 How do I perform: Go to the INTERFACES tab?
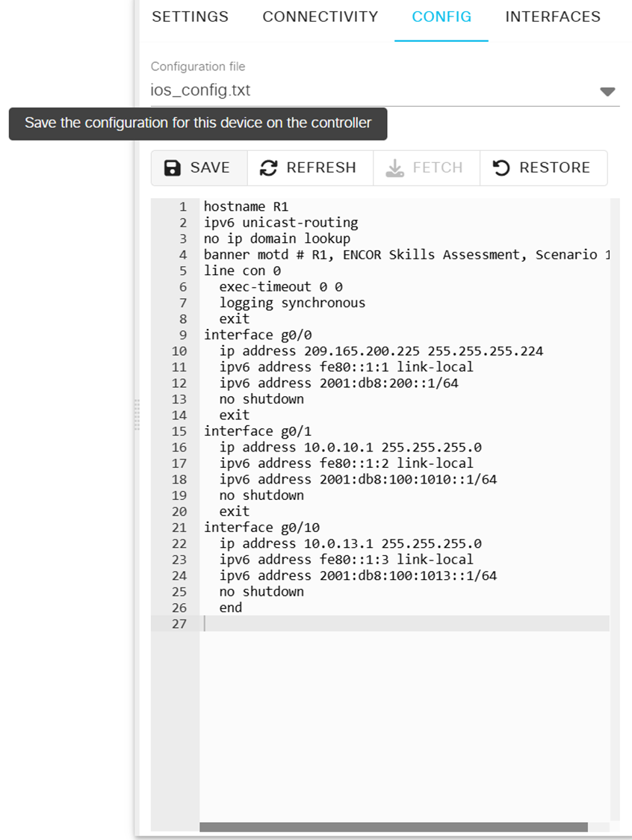pos(553,17)
